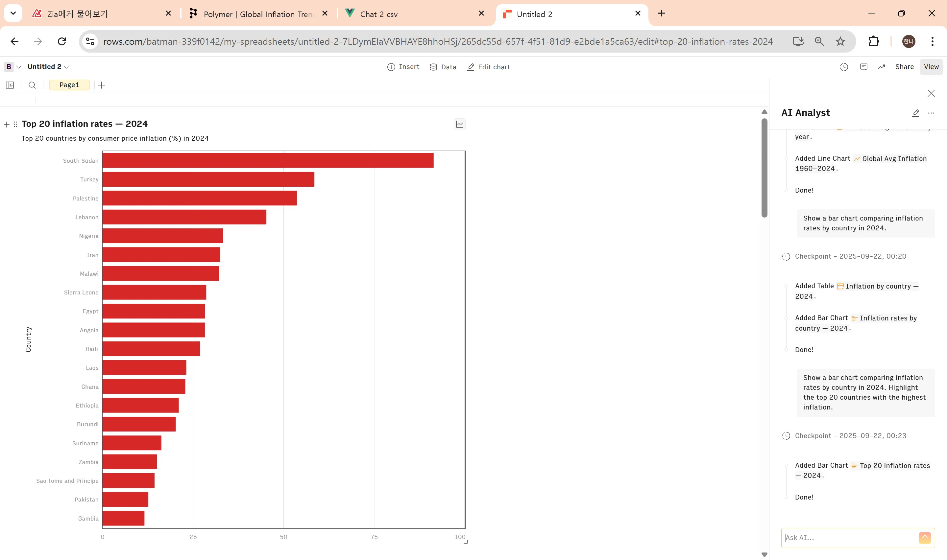Collapse the sidebar panel icon
Viewport: 947px width, 560px height.
click(10, 85)
